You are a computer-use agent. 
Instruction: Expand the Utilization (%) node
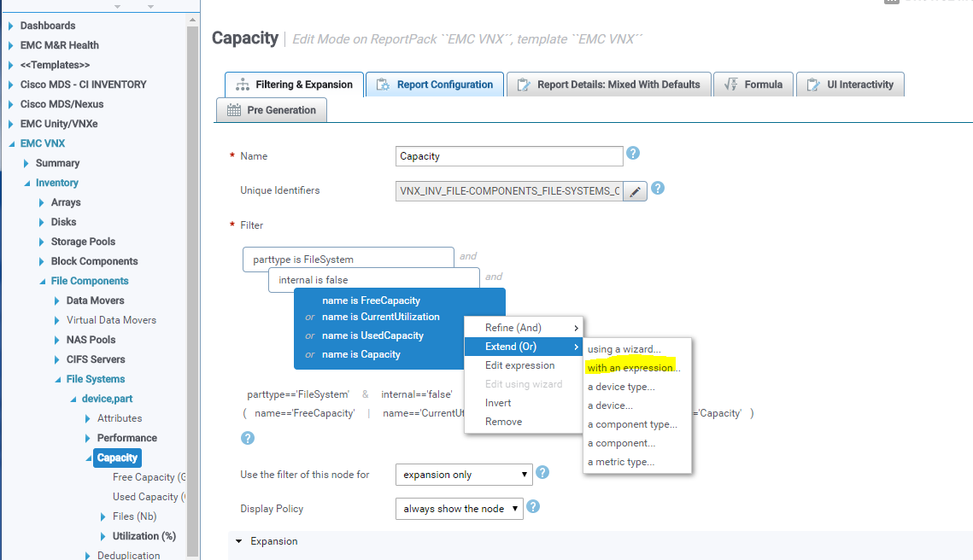[x=103, y=536]
